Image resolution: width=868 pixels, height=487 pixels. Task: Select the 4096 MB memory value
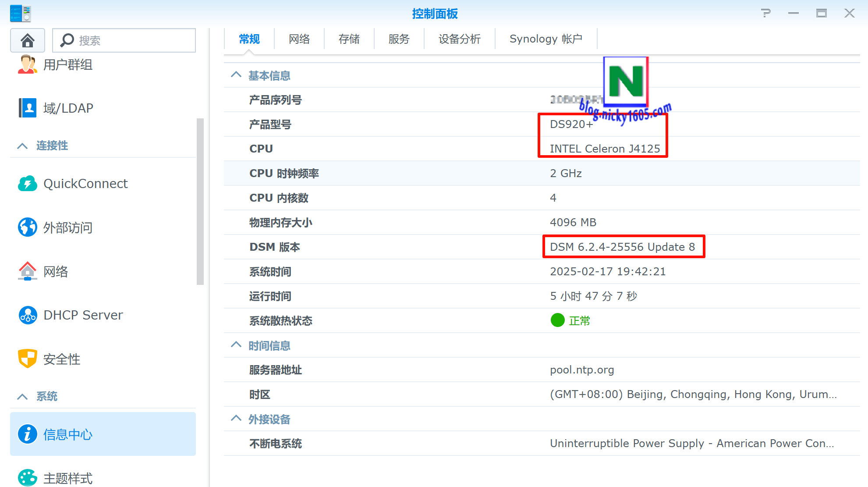(573, 222)
